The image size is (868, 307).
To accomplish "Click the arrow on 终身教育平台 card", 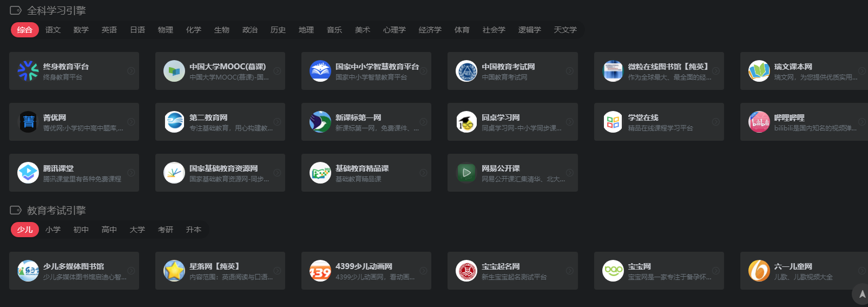I will 131,71.
